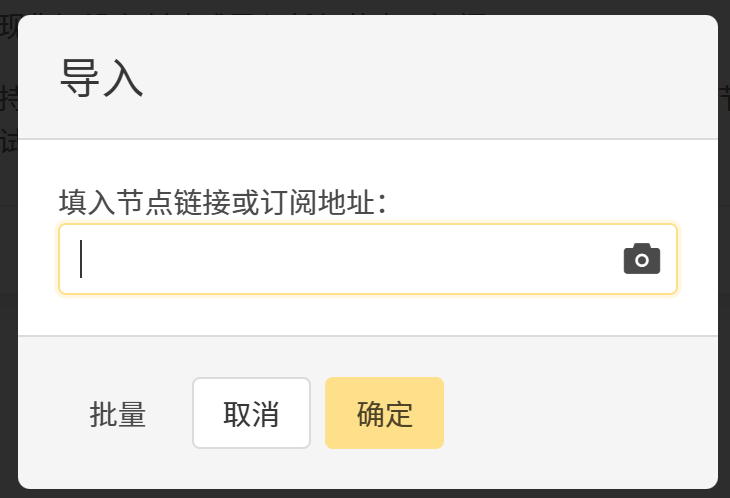
Task: Tap the camera button beside the text field
Action: coord(642,259)
